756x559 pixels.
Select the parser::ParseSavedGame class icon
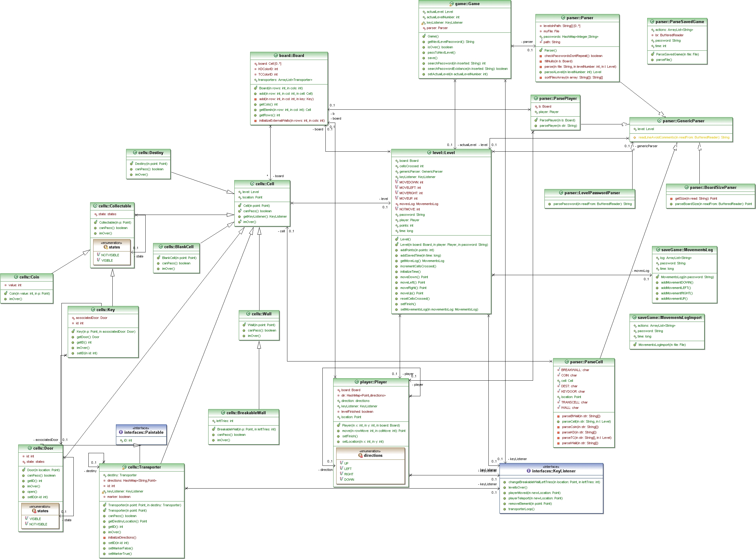[652, 22]
